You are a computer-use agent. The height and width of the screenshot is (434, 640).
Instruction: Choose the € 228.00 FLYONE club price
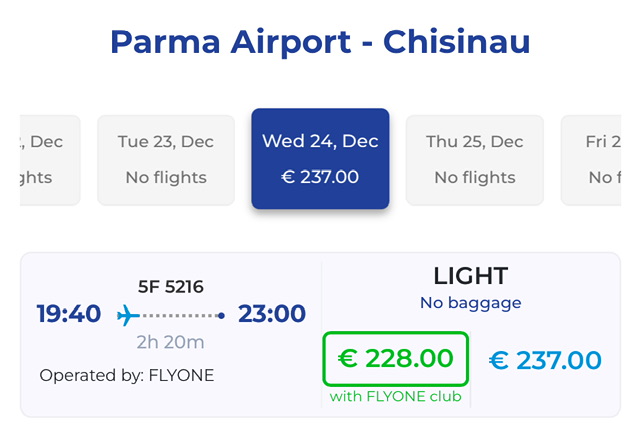point(396,358)
